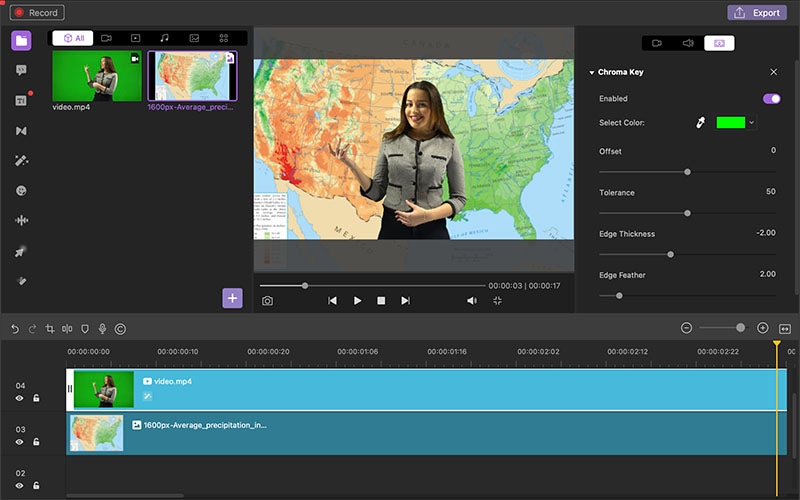Viewport: 800px width, 500px height.
Task: Skip to next frame
Action: point(406,301)
